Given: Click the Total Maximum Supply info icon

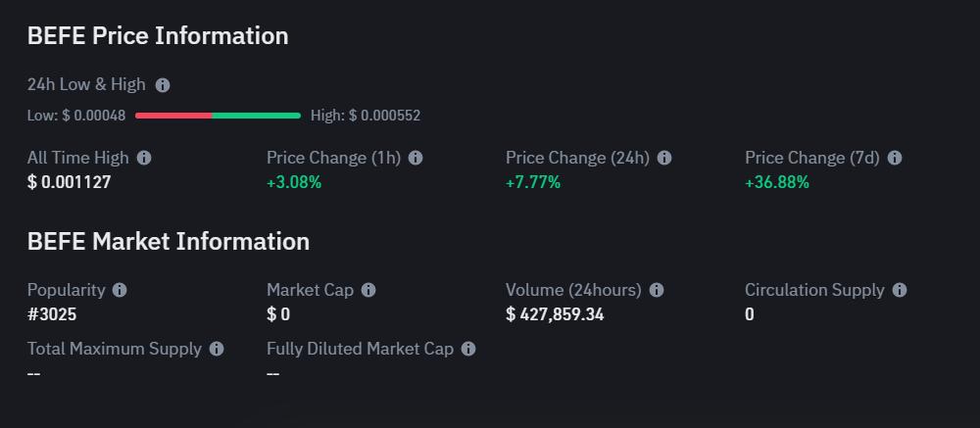Looking at the screenshot, I should pyautogui.click(x=217, y=350).
